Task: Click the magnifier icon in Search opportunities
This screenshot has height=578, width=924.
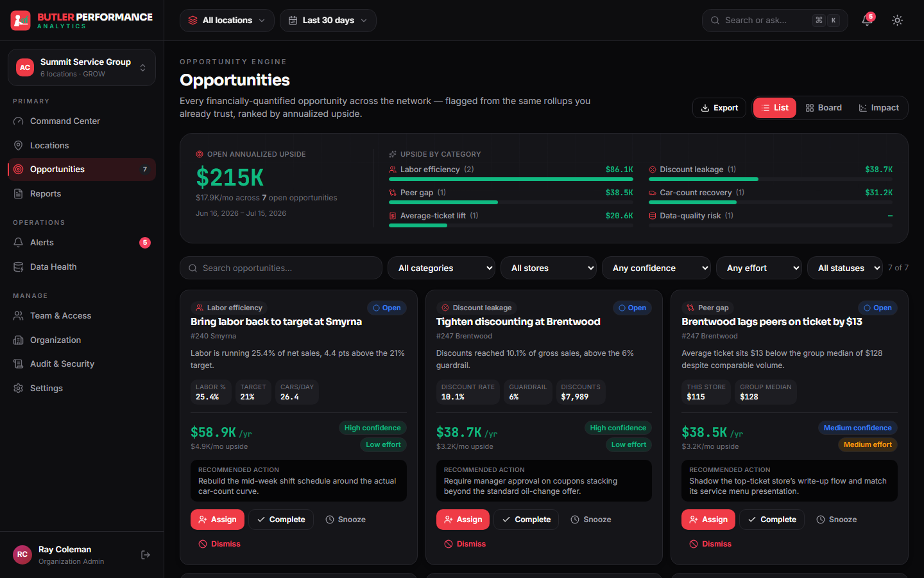Action: (x=193, y=268)
